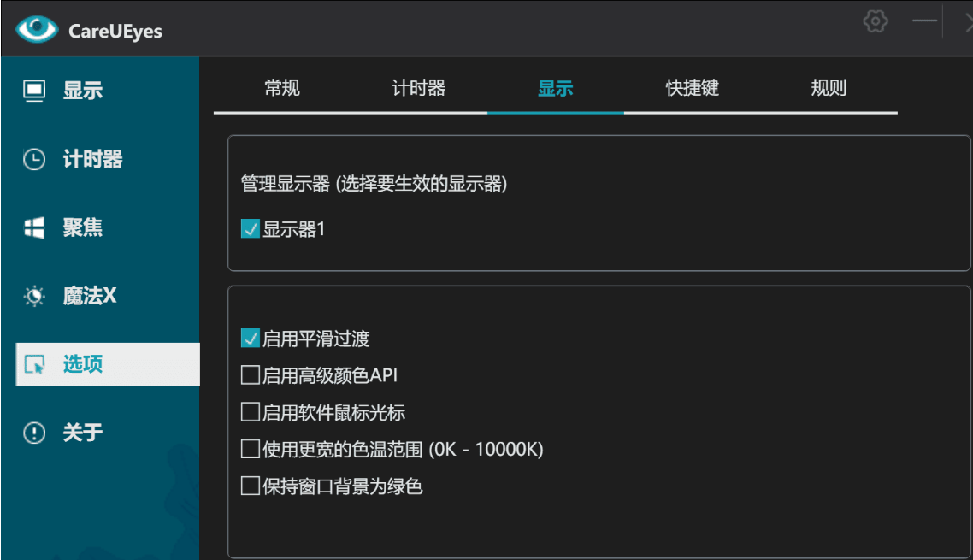Click the CareUEyes eye logo icon
The height and width of the screenshot is (560, 973).
tap(37, 30)
